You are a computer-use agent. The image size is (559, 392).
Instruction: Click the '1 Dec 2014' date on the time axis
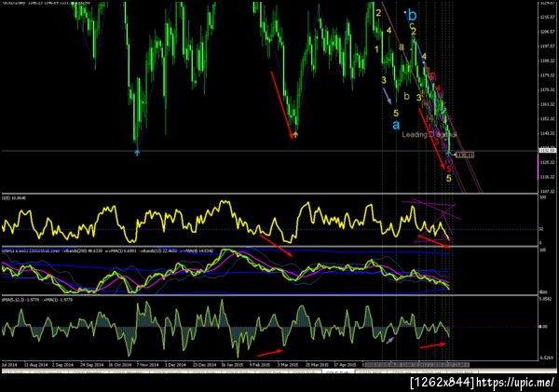(x=175, y=365)
